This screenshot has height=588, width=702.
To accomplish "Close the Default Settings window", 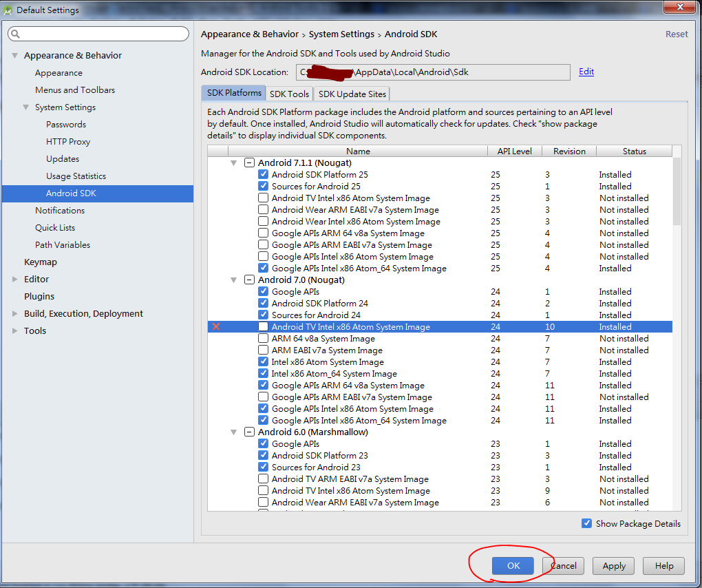I will click(x=679, y=7).
